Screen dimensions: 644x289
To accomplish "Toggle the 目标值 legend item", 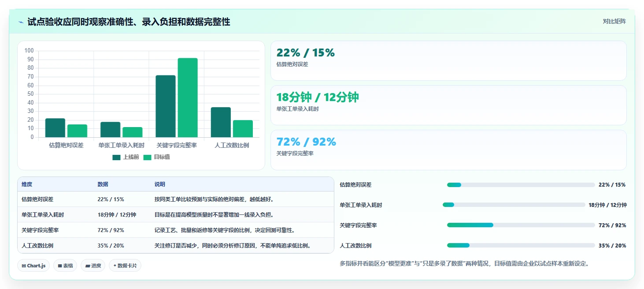I will (156, 158).
